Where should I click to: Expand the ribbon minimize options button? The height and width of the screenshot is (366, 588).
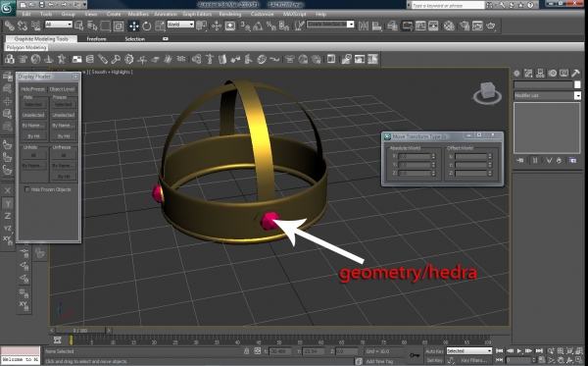(166, 38)
